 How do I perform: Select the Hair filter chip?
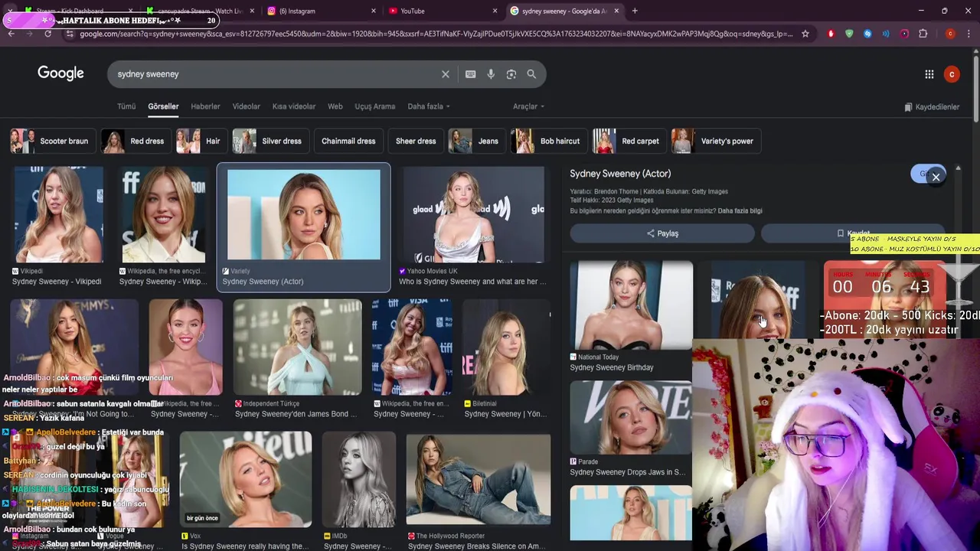(201, 141)
